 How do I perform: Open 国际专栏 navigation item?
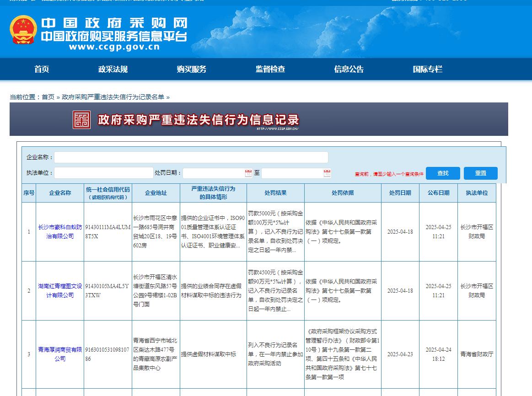[428, 70]
